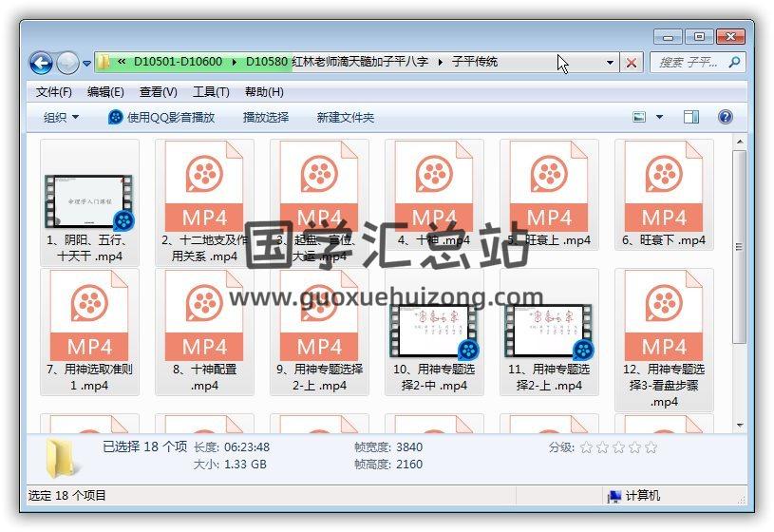The image size is (774, 532).
Task: Click the Back navigation arrow button
Action: coord(41,63)
